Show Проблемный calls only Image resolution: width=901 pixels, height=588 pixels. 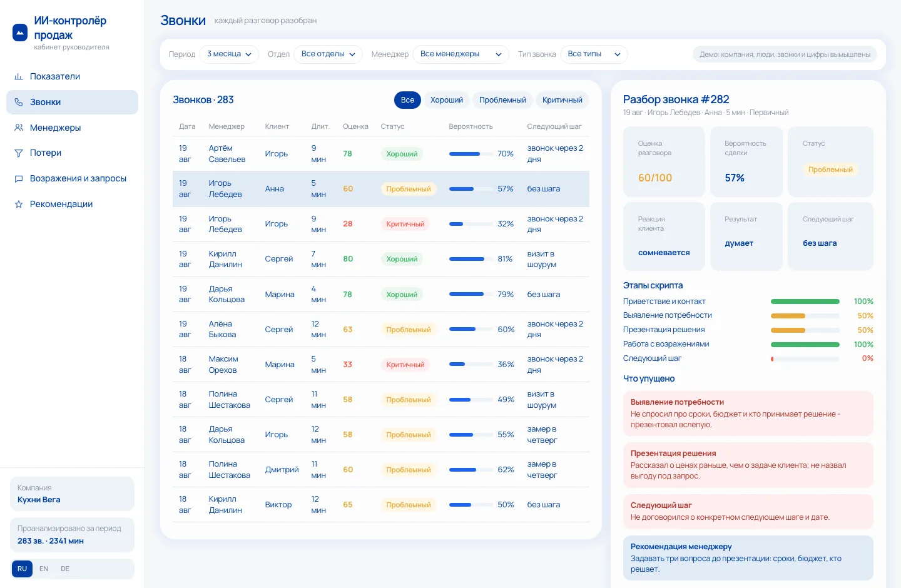[x=502, y=100]
